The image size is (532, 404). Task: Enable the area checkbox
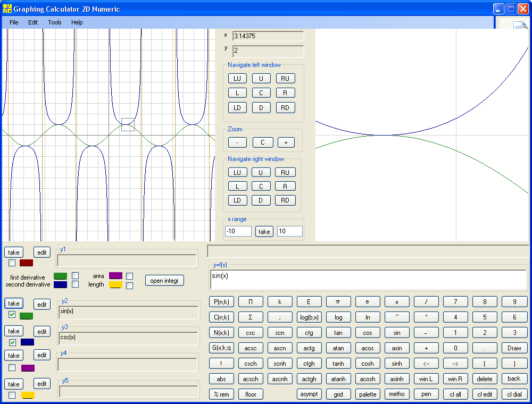[x=129, y=276]
